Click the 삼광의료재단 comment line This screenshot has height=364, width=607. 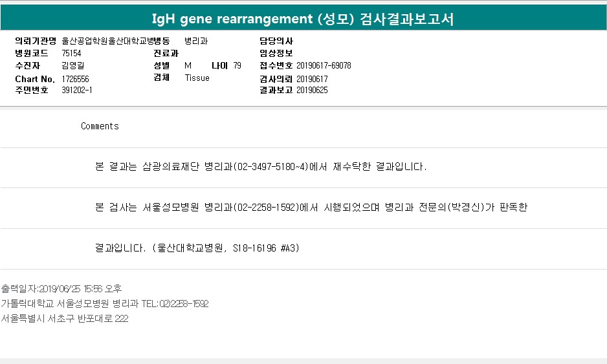click(261, 167)
